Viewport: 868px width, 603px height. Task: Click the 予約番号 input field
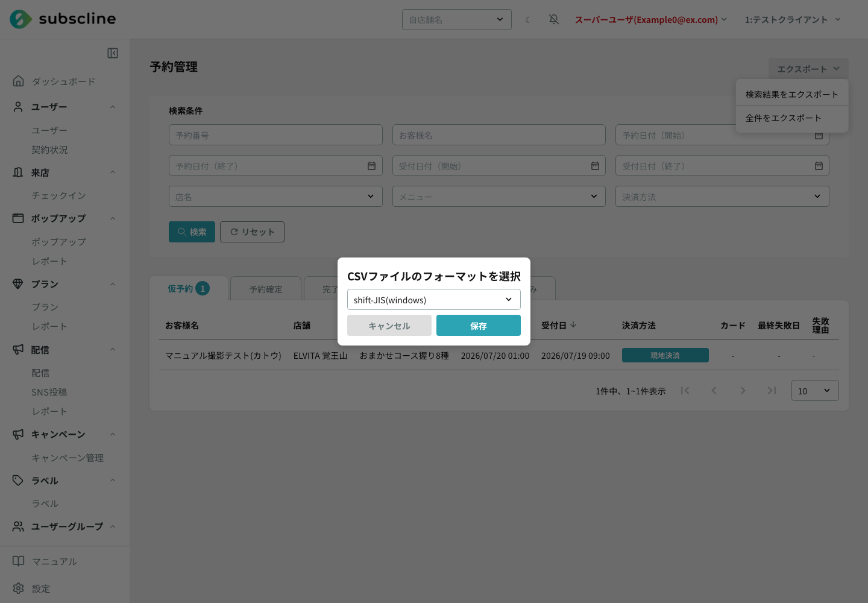click(275, 135)
